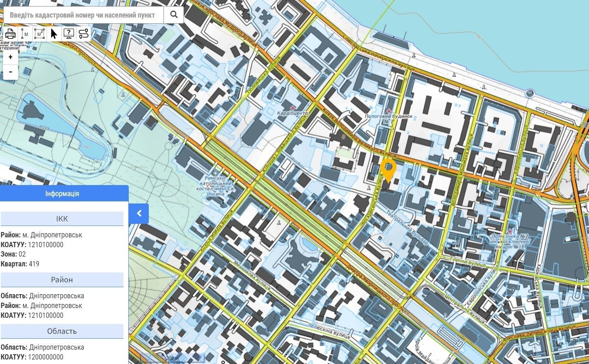Expand the Район section header
The height and width of the screenshot is (364, 589).
click(62, 280)
